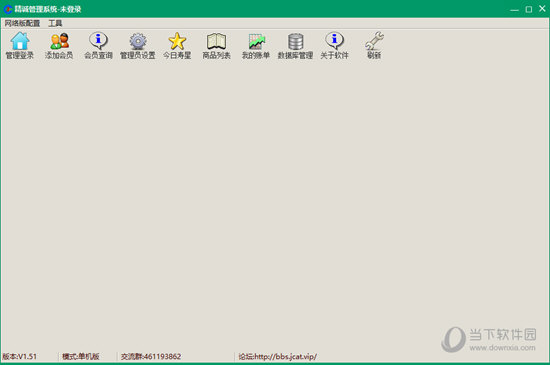
Task: Click the 关于软件 info icon
Action: 335,41
